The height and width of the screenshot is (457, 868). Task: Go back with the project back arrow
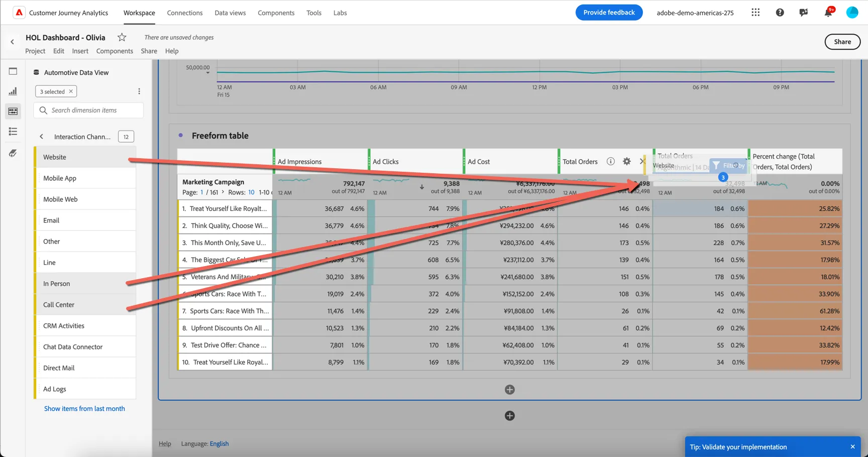click(x=12, y=42)
